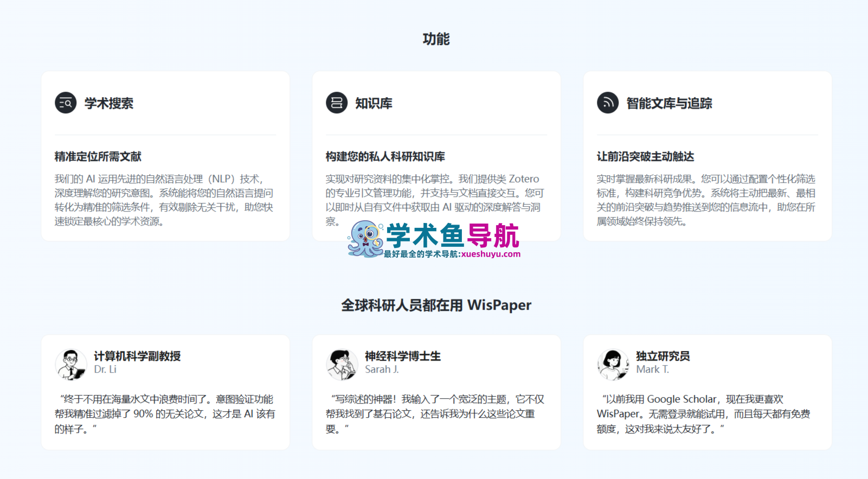Image resolution: width=868 pixels, height=479 pixels.
Task: Click the 计算机科学副教授 title
Action: pos(137,356)
